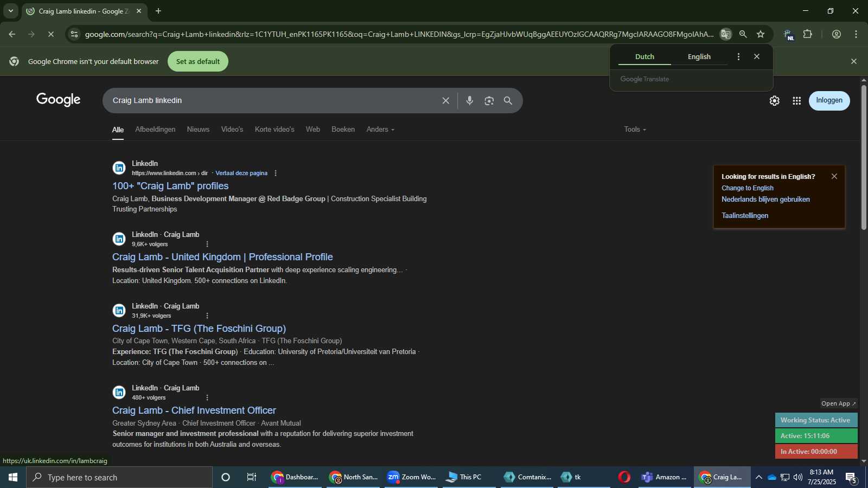Click the Inloggen sign-in button

click(x=829, y=100)
